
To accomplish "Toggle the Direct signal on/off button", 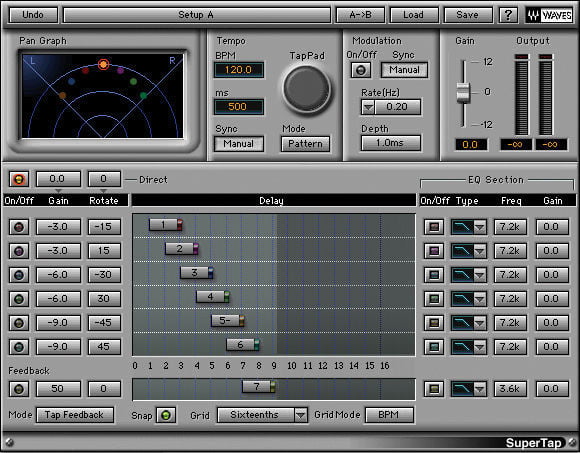I will (19, 179).
